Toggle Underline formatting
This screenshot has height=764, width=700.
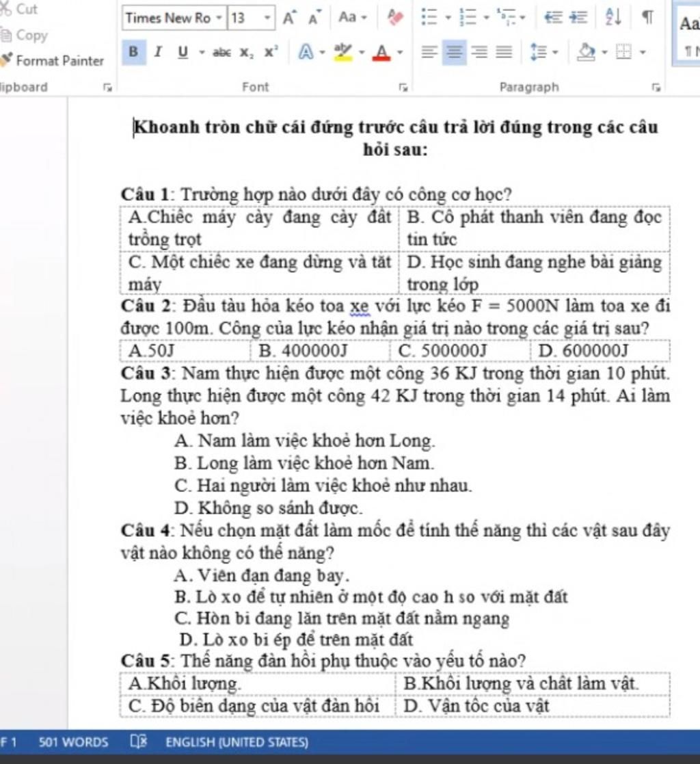tap(183, 52)
